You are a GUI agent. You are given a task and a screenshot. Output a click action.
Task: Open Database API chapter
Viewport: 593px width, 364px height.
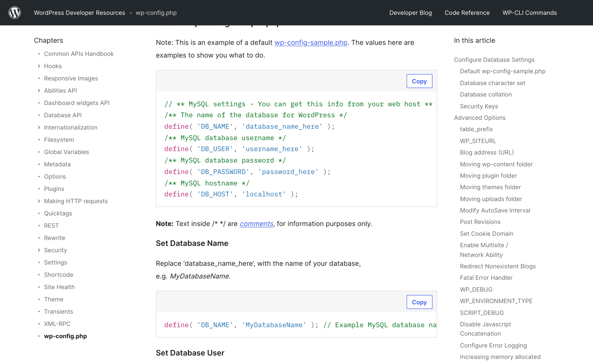(x=63, y=115)
